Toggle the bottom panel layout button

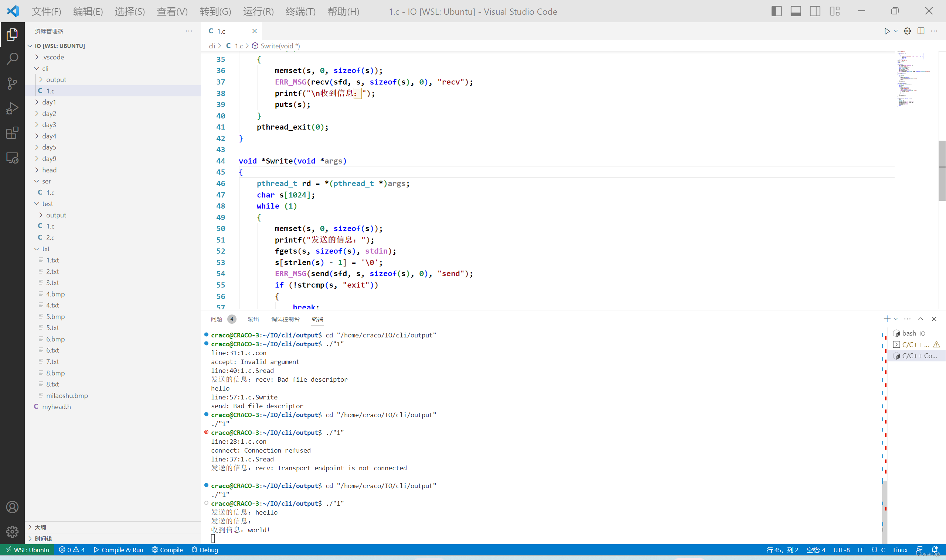tap(796, 11)
